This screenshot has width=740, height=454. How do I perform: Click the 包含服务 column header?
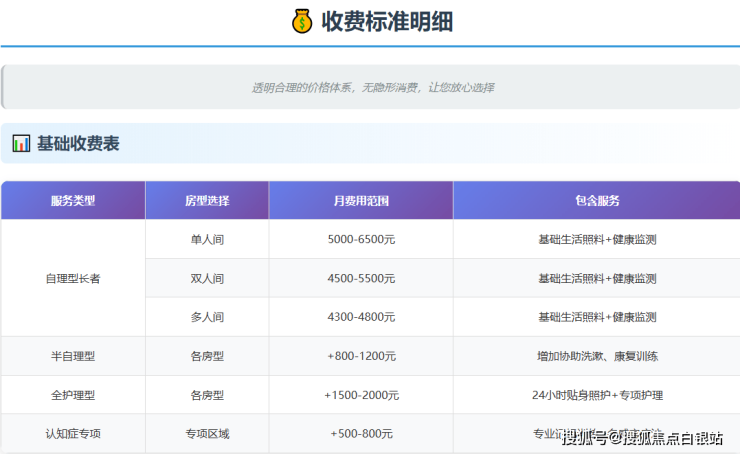point(597,200)
